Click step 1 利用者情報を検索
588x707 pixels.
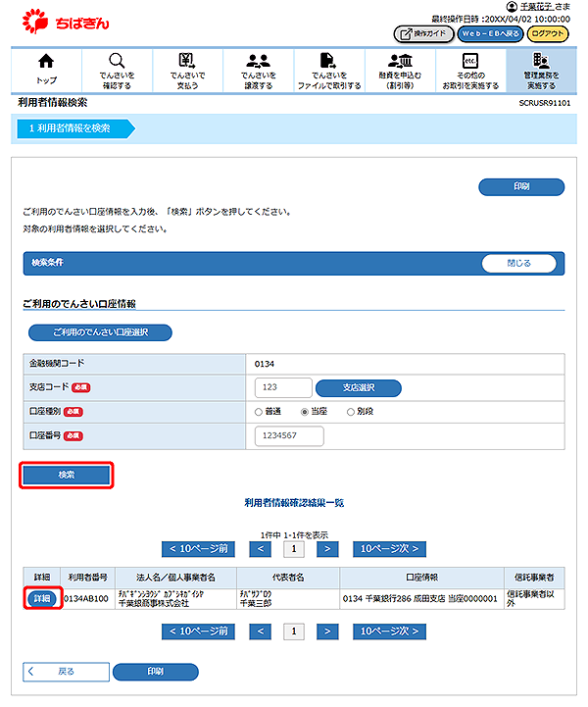[x=75, y=128]
